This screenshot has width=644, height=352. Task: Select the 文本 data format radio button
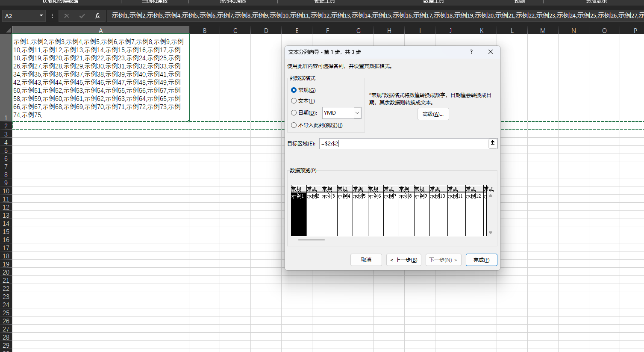pos(294,101)
